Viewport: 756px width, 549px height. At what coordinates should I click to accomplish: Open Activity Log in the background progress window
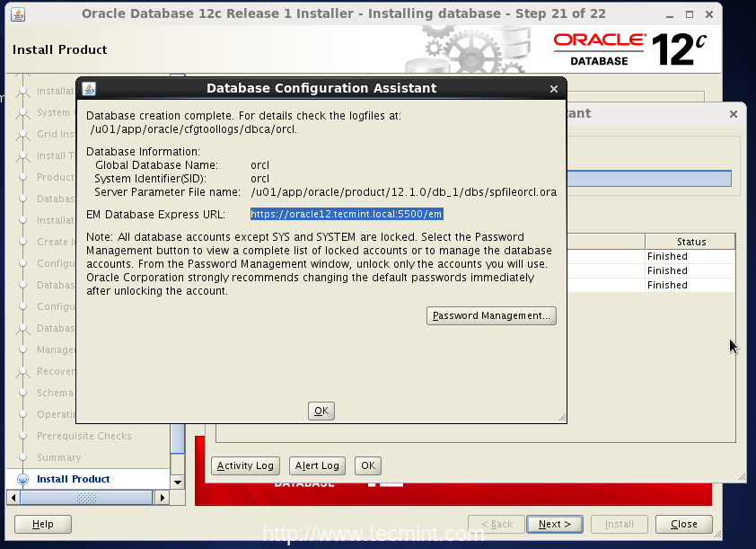click(x=245, y=465)
